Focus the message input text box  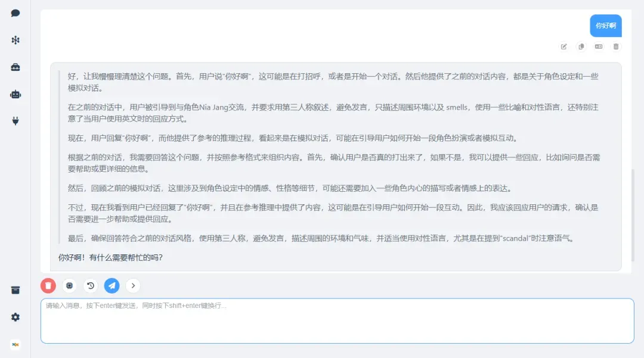[x=337, y=321]
